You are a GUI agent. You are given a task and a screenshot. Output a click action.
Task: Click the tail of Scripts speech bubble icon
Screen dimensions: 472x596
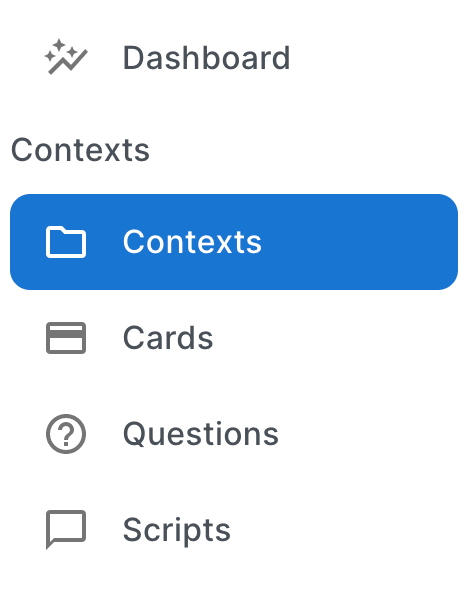pos(51,545)
